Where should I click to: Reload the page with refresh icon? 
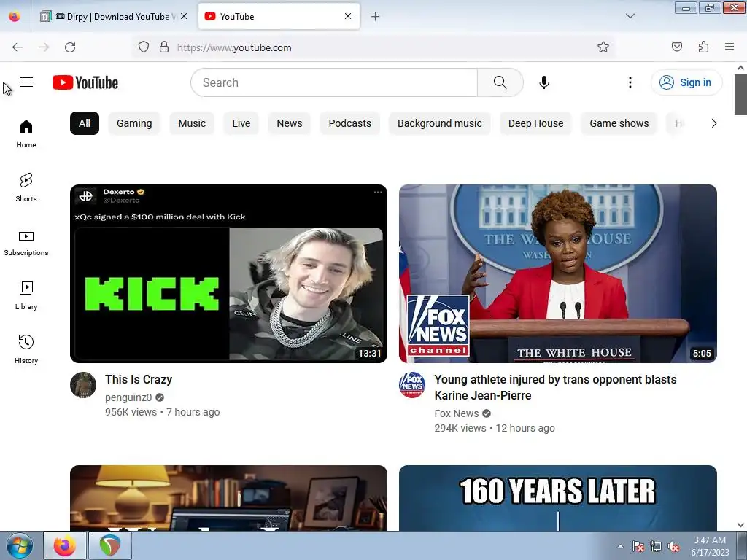tap(70, 47)
